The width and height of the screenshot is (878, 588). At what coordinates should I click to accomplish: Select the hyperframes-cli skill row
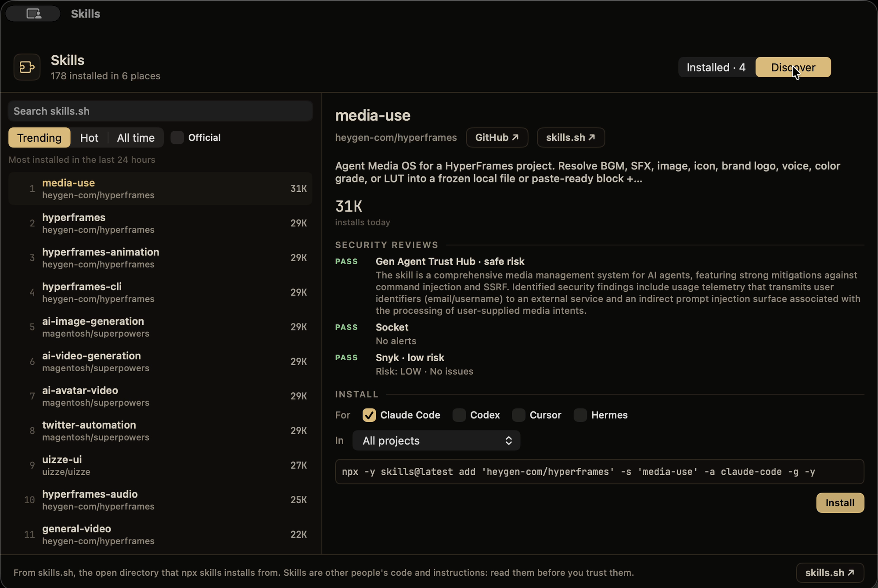[161, 293]
